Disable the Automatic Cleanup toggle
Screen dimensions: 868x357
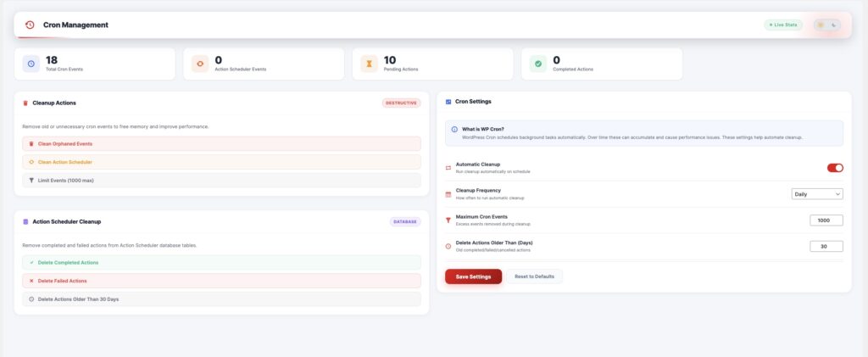(x=835, y=168)
